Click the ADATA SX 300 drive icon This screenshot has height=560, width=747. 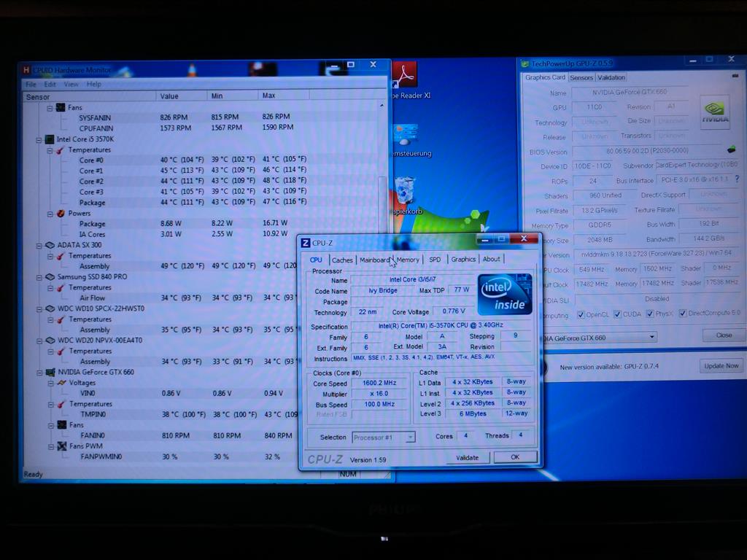(x=50, y=245)
